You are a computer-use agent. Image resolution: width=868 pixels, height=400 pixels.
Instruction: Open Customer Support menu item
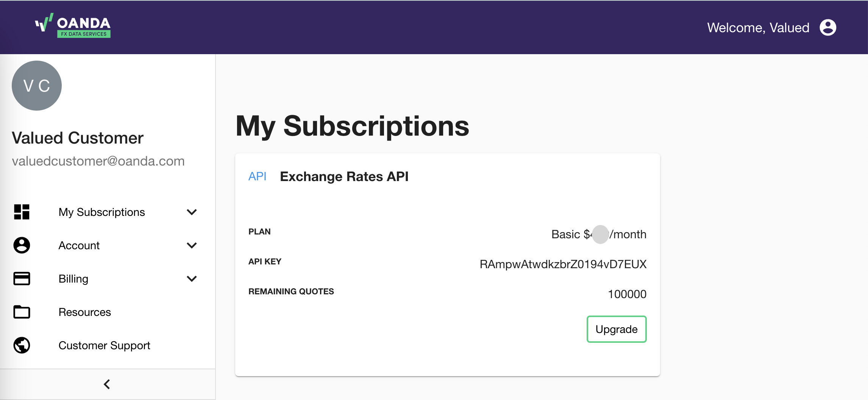click(108, 345)
